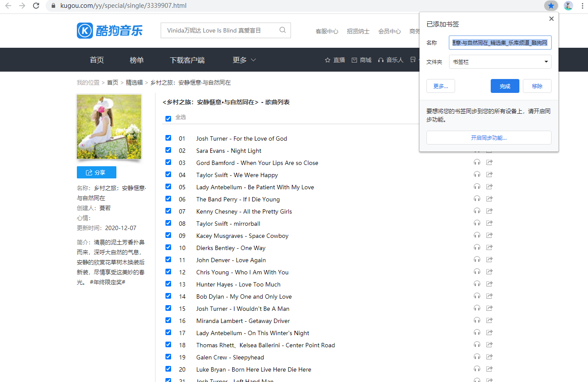The width and height of the screenshot is (588, 382).
Task: Reload the page with the browser refresh icon
Action: point(36,6)
